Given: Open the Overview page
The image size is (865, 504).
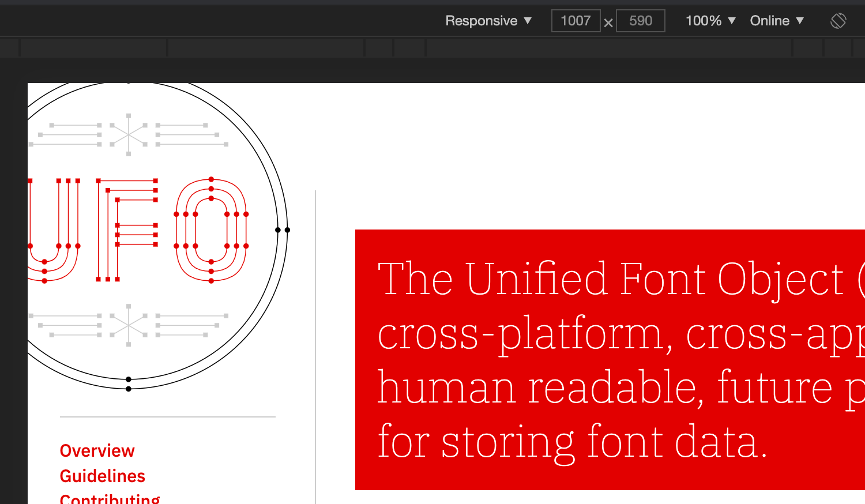Looking at the screenshot, I should [97, 450].
